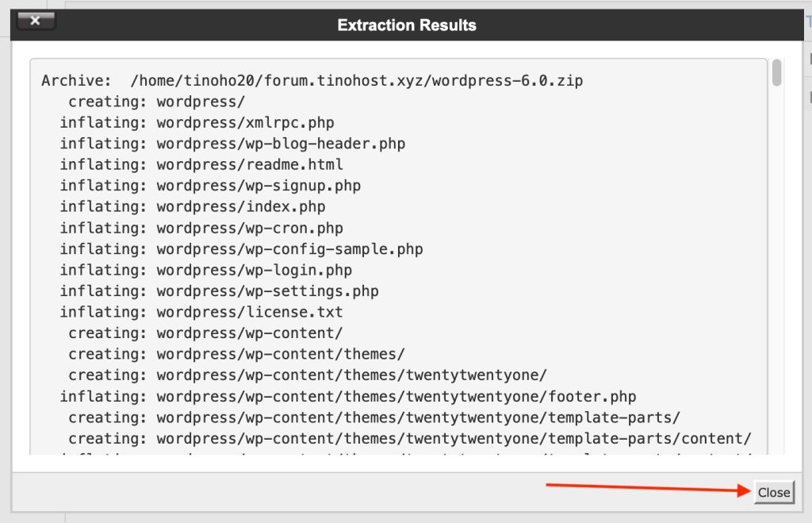Click the wordpress/readme.html log line
Viewport: 812px width, 523px height.
point(201,165)
